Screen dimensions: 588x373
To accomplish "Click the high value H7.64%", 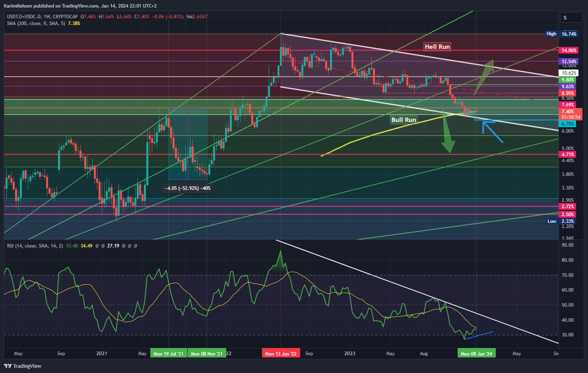I will point(106,17).
